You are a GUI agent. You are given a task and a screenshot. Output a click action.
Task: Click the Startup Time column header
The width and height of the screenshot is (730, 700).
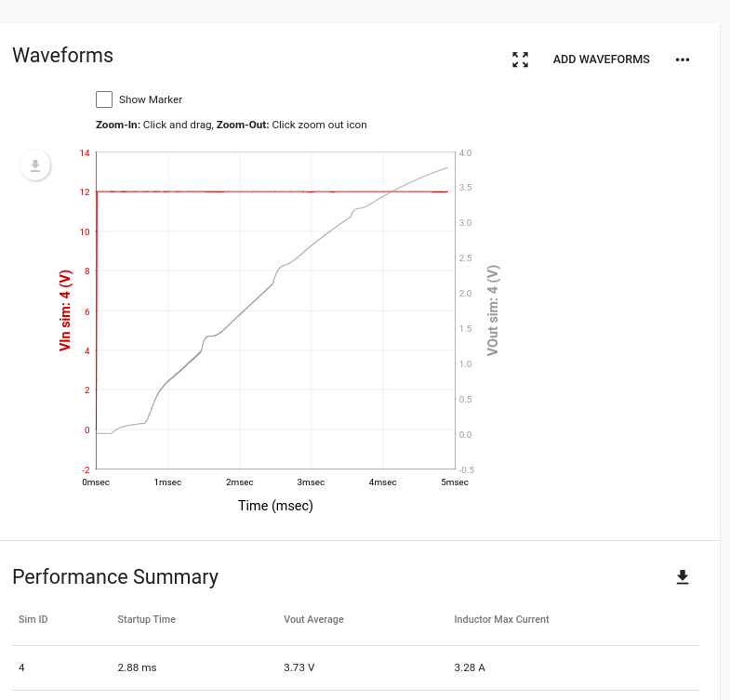coord(146,619)
